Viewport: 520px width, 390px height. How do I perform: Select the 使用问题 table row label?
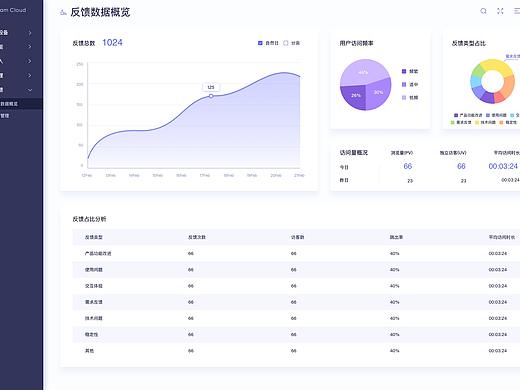coord(94,270)
